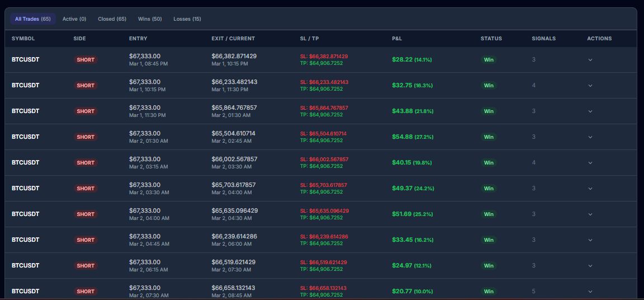The image size is (644, 300).
Task: Expand actions for the $40.15 trade
Action: 590,163
